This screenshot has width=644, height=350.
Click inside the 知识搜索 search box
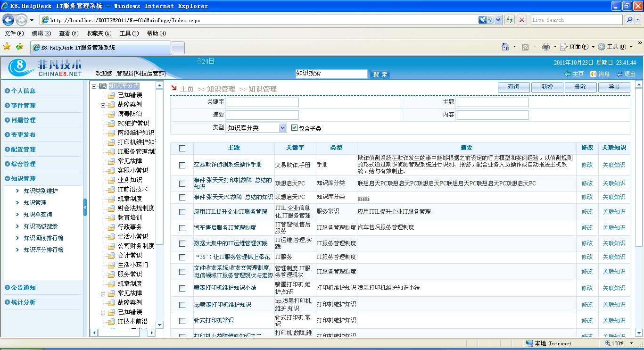point(331,74)
